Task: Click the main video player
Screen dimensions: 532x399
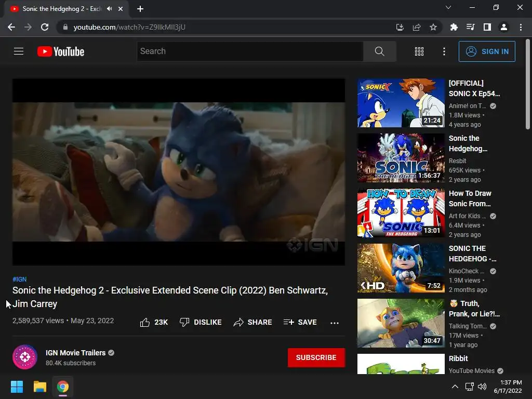Action: [x=179, y=172]
